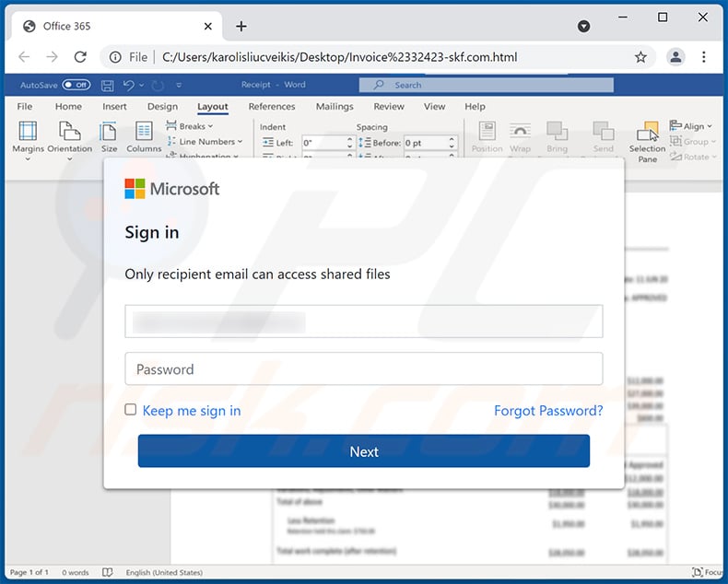Viewport: 728px width, 584px height.
Task: Click the Margins icon in ribbon
Action: (x=28, y=132)
